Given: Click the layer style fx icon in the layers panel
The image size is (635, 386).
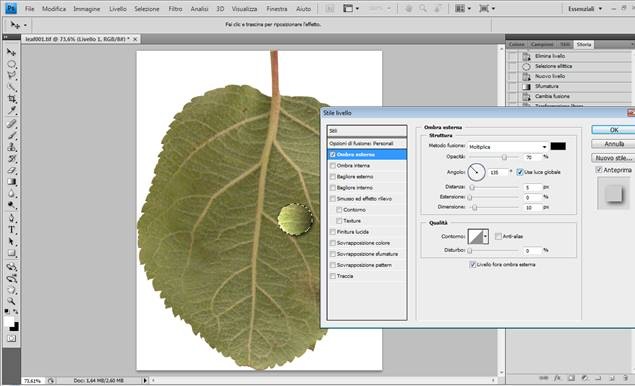Looking at the screenshot, I should tap(557, 378).
